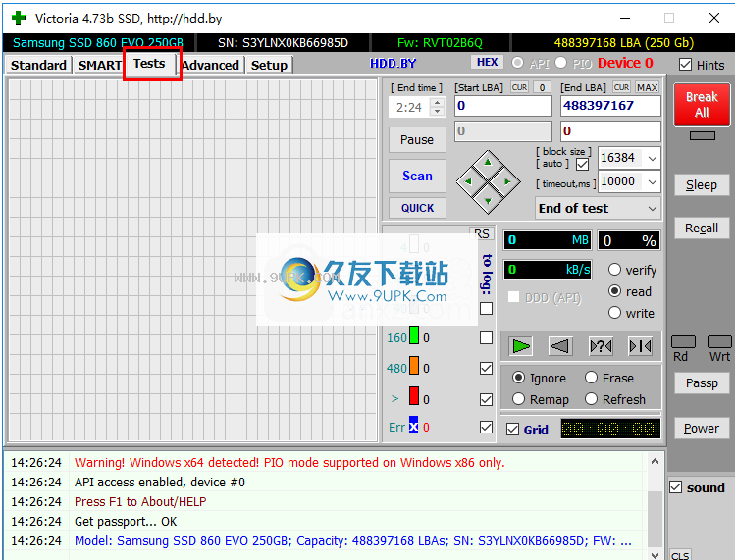Select the Refresh radio option
The image size is (735, 560).
pyautogui.click(x=591, y=399)
